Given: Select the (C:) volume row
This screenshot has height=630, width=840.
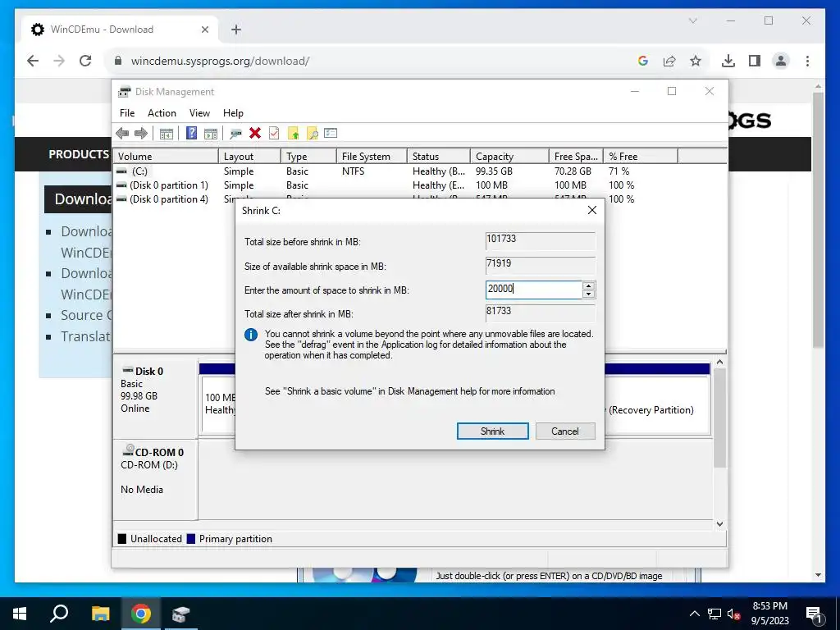Looking at the screenshot, I should (x=420, y=171).
